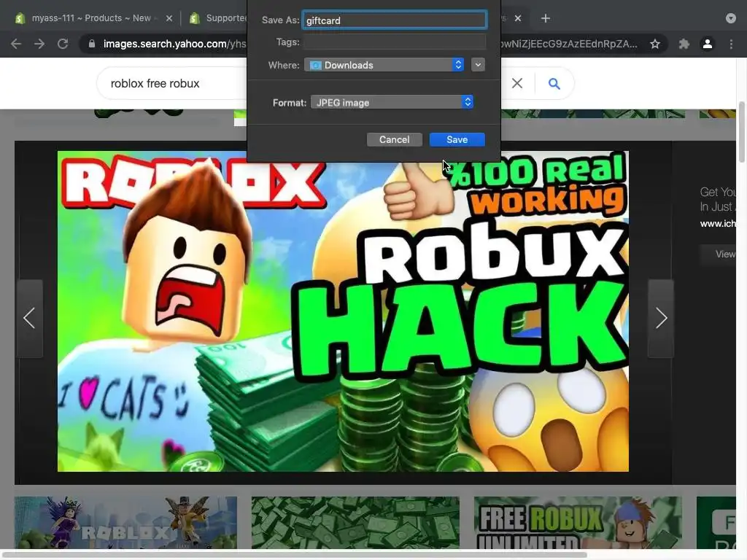Show next image with right arrow
Screen dimensions: 747x560
[x=661, y=318]
